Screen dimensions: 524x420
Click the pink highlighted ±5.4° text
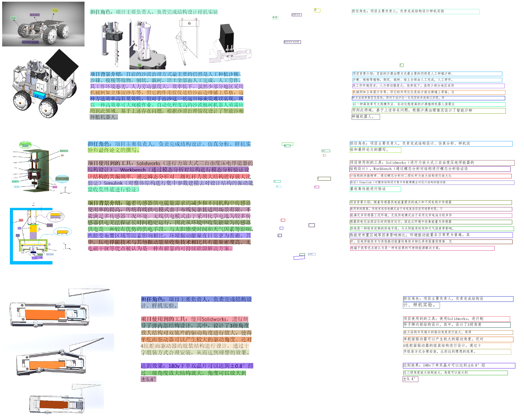click(148, 379)
